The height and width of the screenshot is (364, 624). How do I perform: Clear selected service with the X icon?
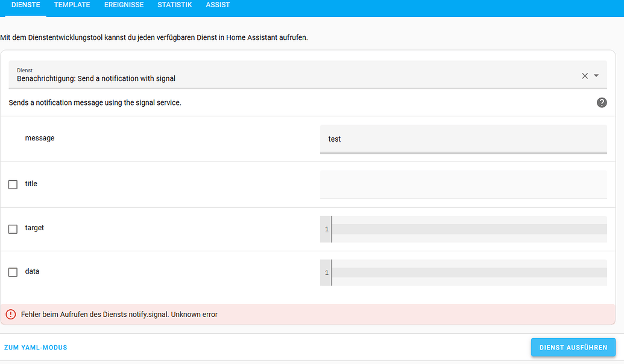(584, 75)
